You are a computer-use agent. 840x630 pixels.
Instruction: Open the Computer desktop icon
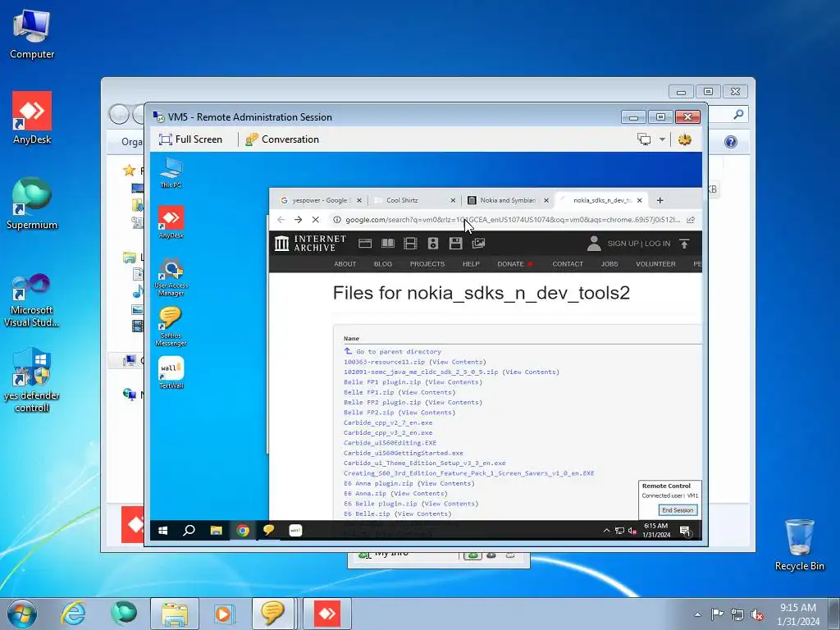(32, 34)
